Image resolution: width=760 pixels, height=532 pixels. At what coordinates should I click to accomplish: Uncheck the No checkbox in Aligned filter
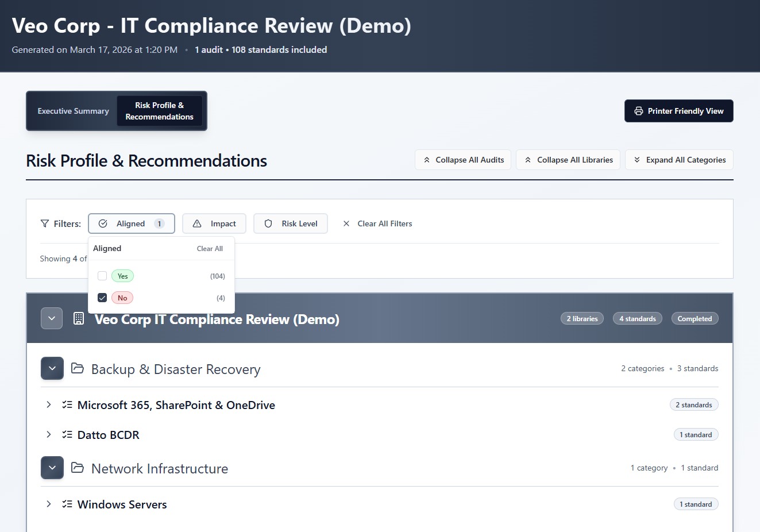coord(102,298)
